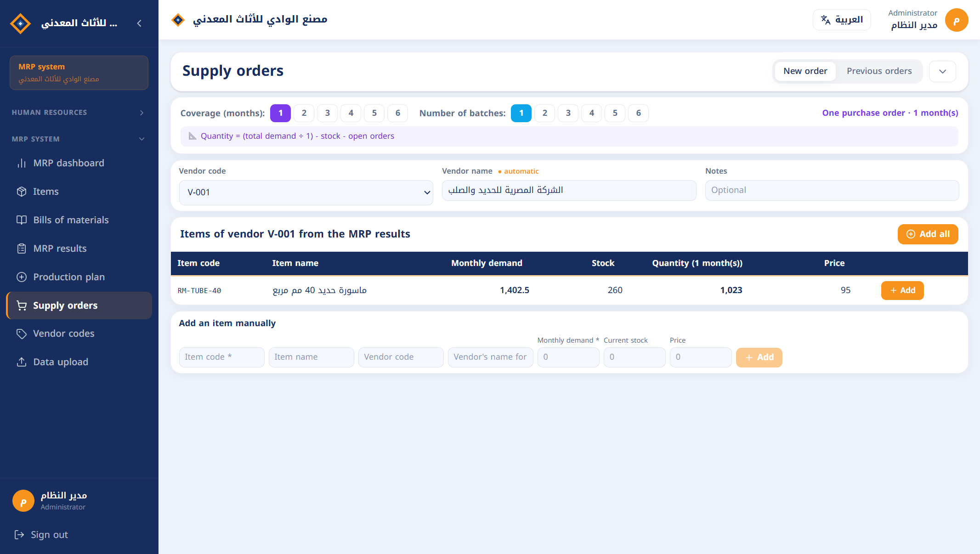Click the user avatar at sidebar bottom

click(23, 501)
